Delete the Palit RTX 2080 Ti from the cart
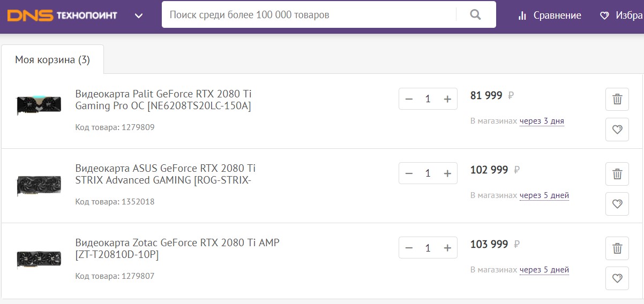The height and width of the screenshot is (304, 644). pyautogui.click(x=617, y=99)
